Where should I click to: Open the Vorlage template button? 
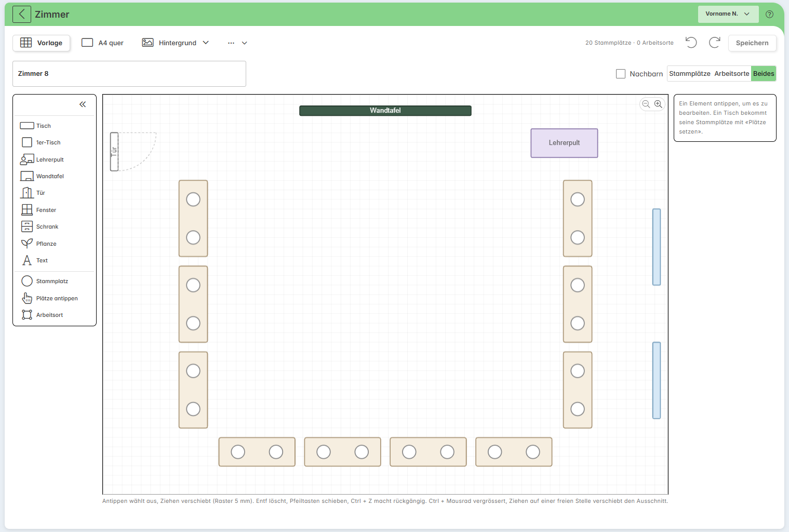pos(41,43)
